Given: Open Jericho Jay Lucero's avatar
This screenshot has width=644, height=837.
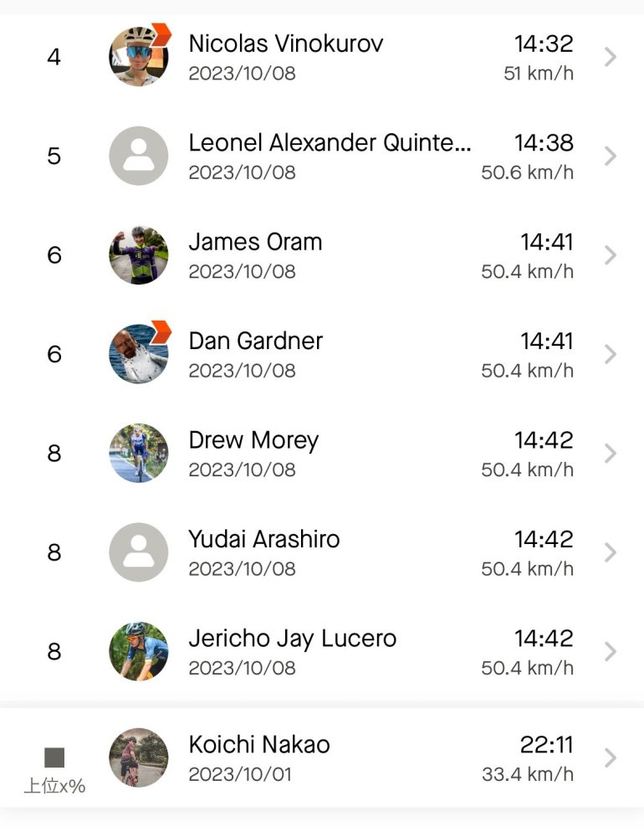Looking at the screenshot, I should point(139,651).
